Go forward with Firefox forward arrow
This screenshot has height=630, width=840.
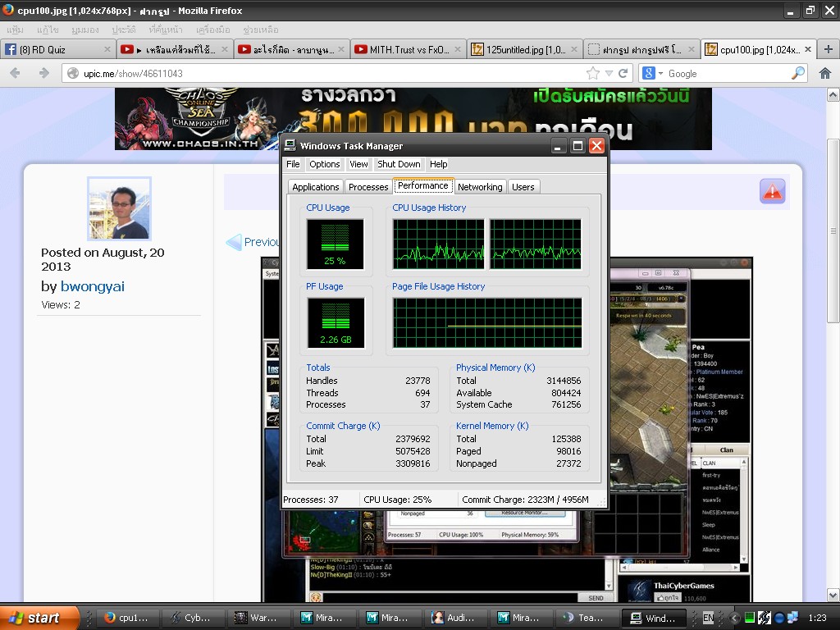click(x=43, y=73)
